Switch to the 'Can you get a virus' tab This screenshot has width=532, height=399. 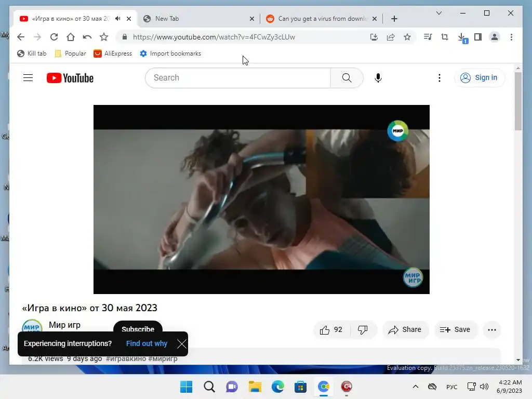click(322, 19)
